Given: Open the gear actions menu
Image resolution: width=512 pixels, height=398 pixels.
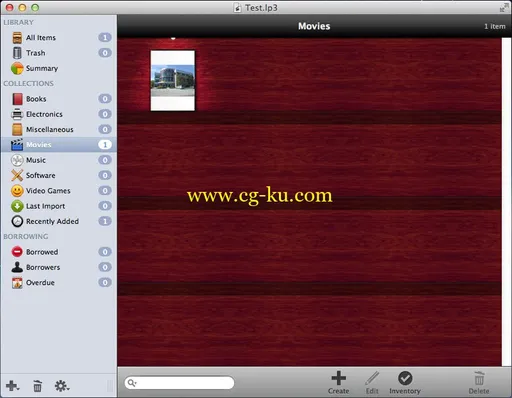Looking at the screenshot, I should pos(62,386).
